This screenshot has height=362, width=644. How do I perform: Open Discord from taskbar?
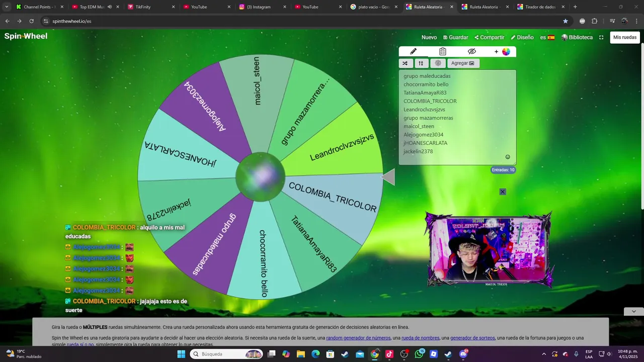463,354
